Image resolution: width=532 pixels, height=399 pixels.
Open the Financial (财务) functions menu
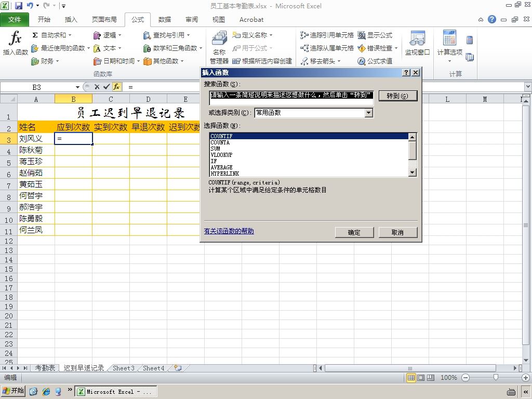[45, 61]
